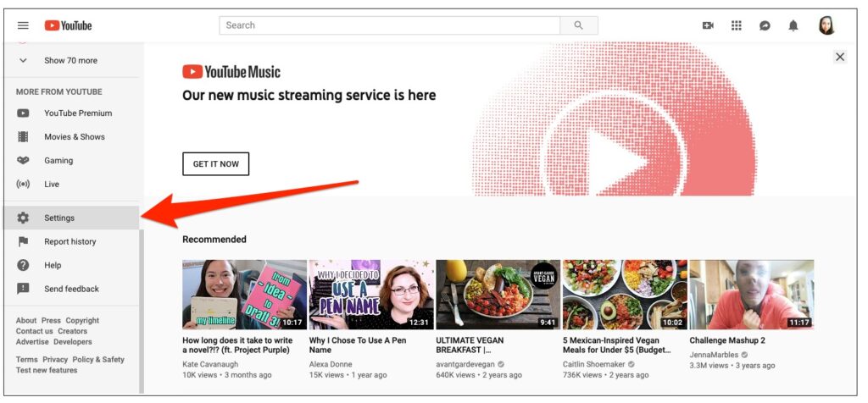The image size is (868, 403).
Task: Click the Creators footer link
Action: coord(73,331)
